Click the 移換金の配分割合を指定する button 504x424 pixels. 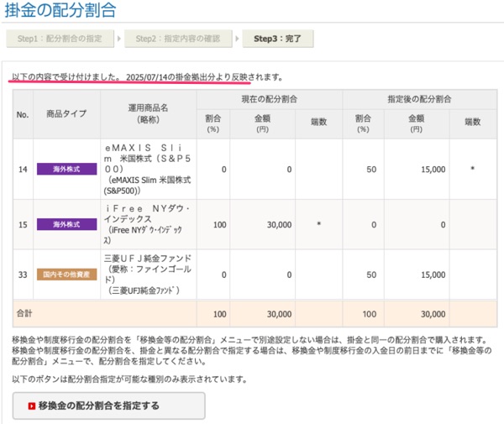coord(108,406)
